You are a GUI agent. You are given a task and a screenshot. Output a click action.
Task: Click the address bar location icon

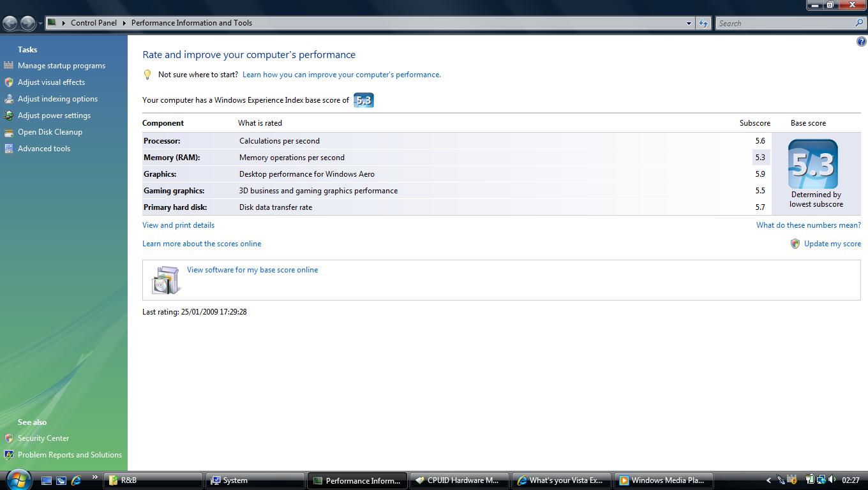52,22
